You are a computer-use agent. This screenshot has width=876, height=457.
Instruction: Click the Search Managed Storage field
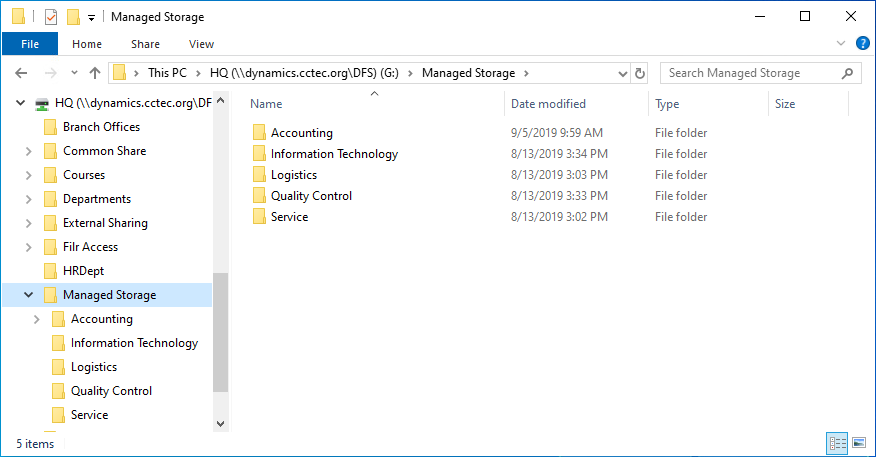(x=750, y=73)
